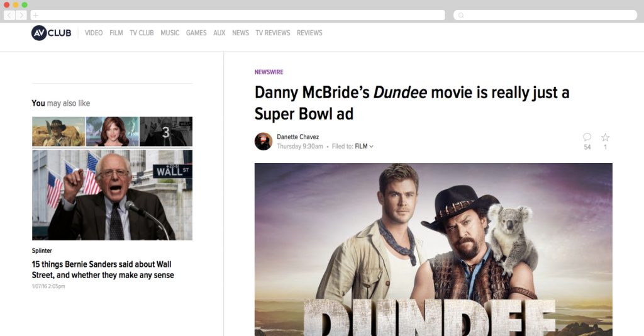Click the Dundee movie poster image
644x336 pixels.
tap(433, 249)
